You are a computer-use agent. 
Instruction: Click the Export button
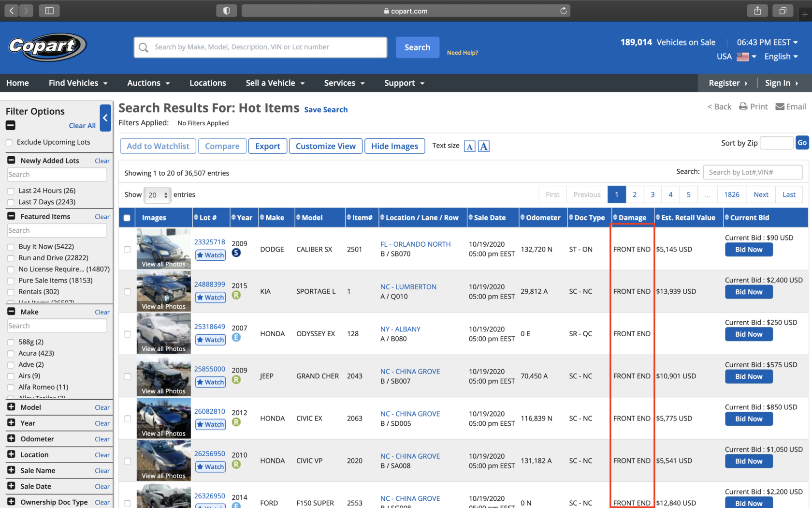(x=268, y=146)
